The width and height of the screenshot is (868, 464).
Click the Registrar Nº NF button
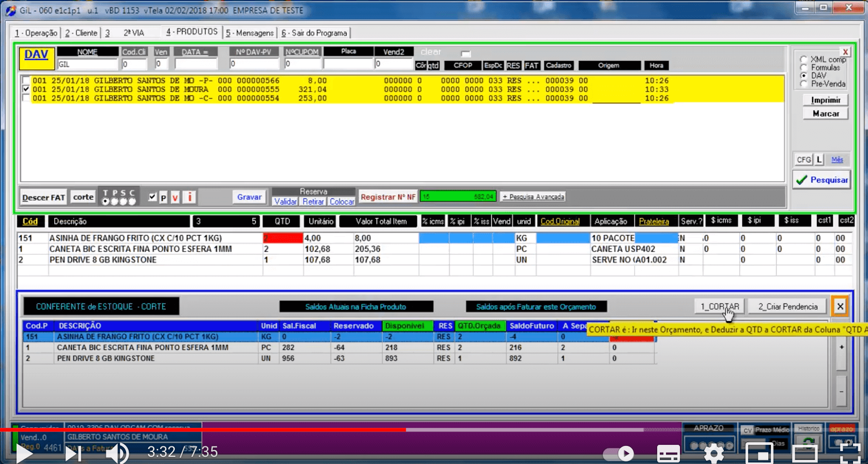coord(388,197)
